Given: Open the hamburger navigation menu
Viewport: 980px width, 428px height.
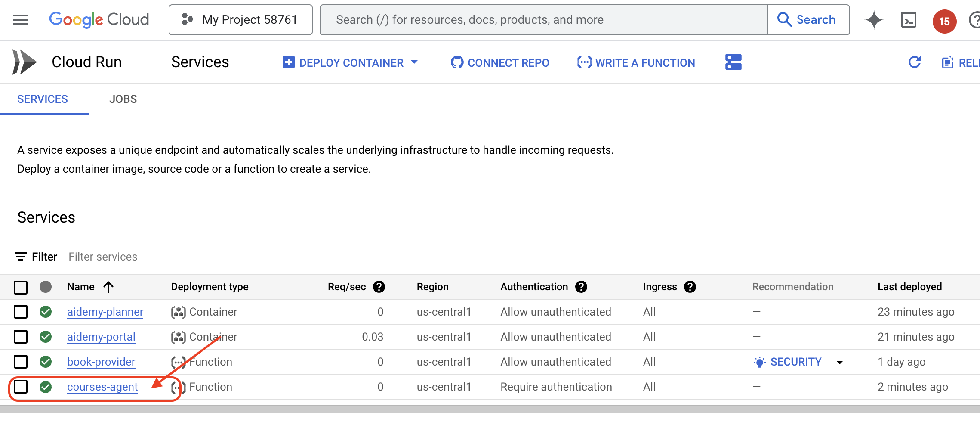Looking at the screenshot, I should point(20,20).
